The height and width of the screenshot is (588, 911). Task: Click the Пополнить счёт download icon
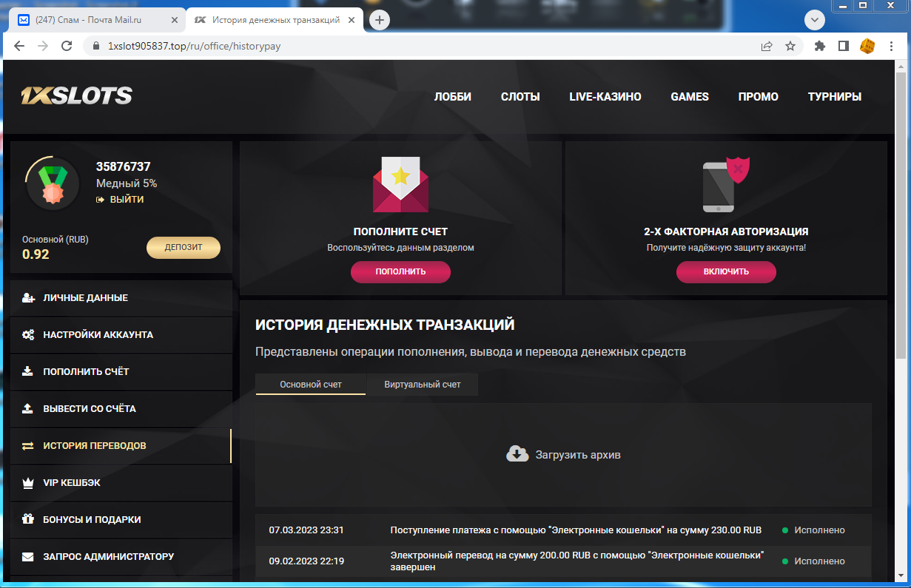(28, 372)
